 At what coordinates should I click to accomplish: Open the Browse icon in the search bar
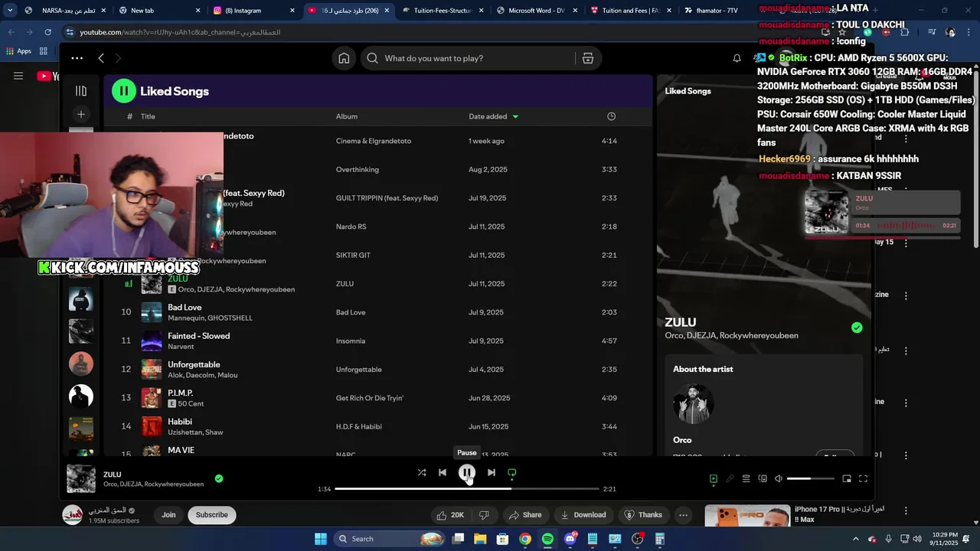click(588, 58)
